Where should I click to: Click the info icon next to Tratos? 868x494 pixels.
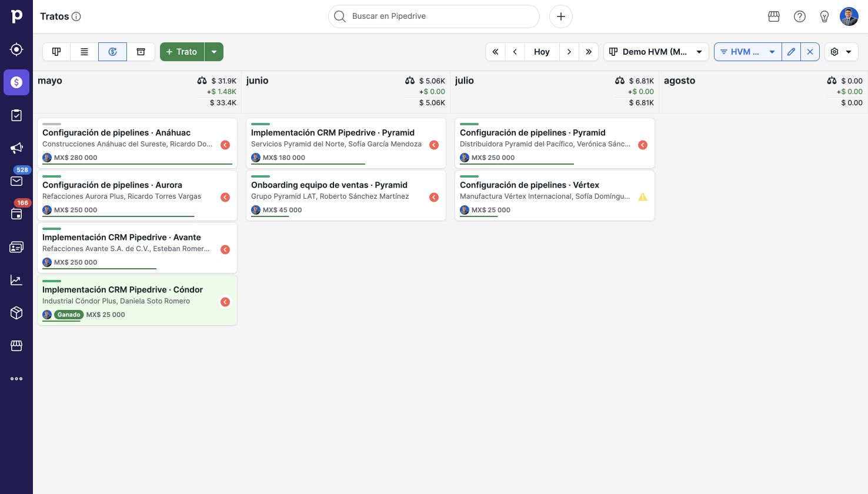tap(76, 16)
